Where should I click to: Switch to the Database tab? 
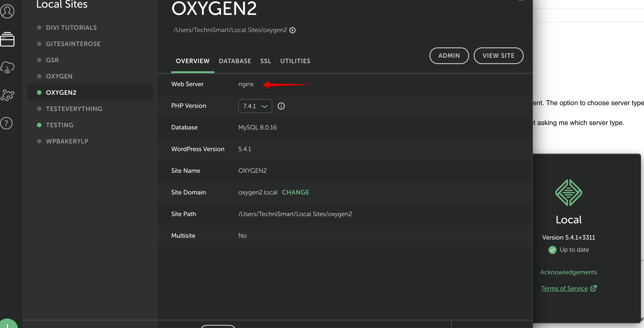point(235,61)
